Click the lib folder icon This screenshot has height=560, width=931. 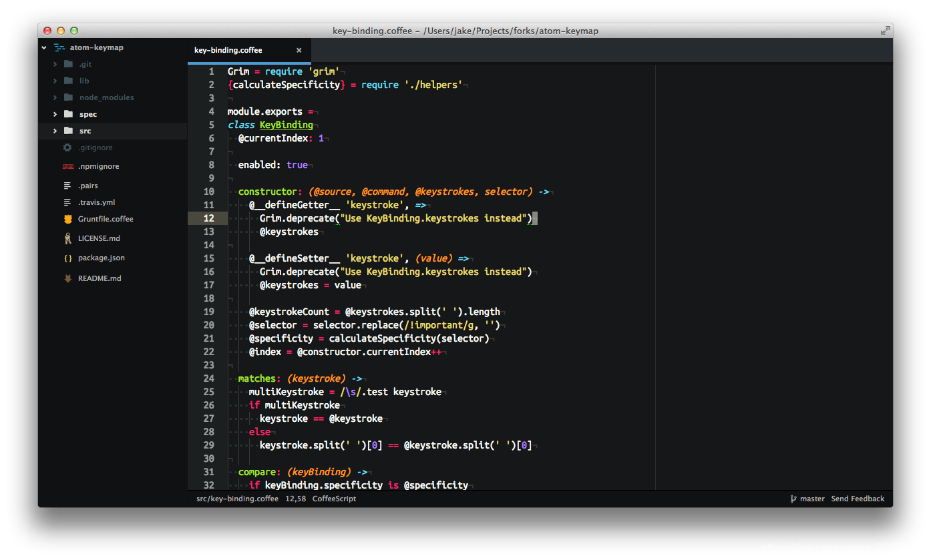68,81
